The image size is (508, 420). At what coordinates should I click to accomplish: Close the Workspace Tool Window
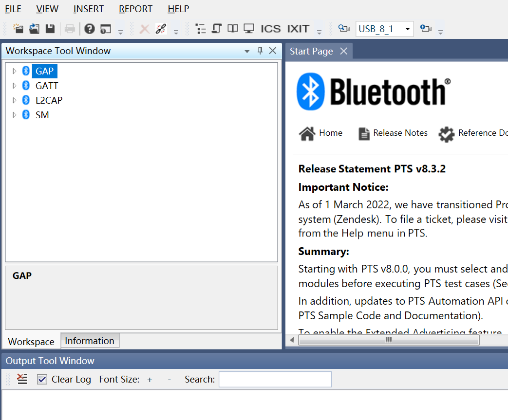(273, 51)
